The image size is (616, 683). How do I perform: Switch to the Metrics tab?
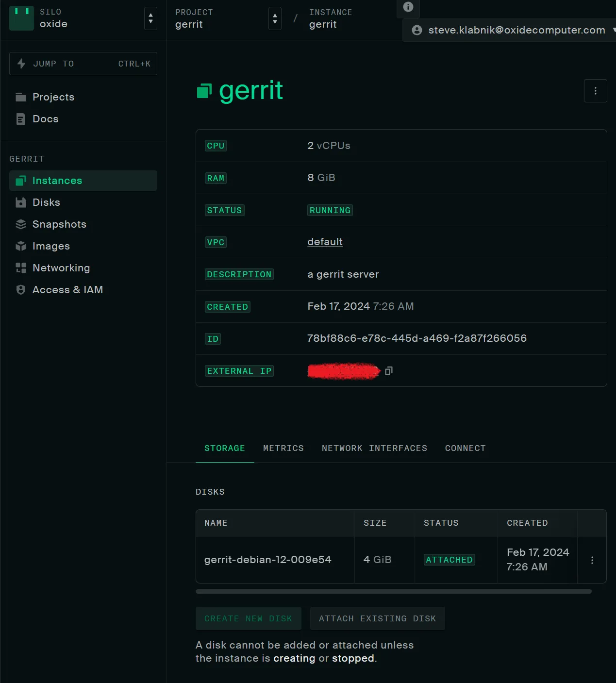tap(283, 448)
